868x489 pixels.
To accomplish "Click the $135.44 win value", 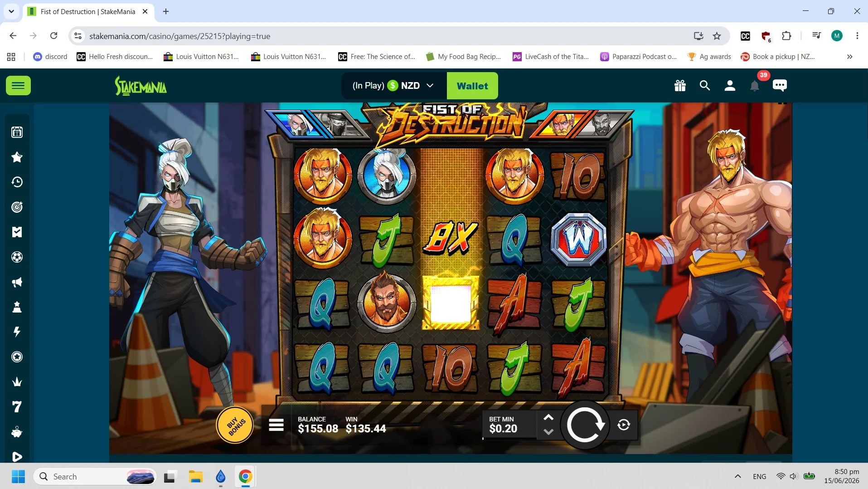I will pos(366,429).
